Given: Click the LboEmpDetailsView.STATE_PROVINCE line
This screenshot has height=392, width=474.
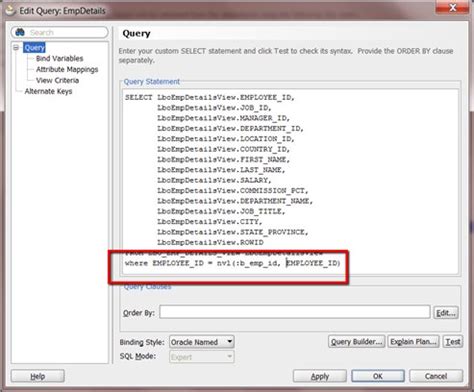Looking at the screenshot, I should (x=233, y=232).
